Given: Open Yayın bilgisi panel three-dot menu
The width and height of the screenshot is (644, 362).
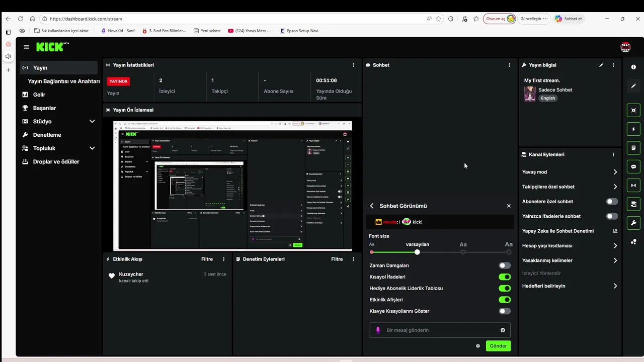Looking at the screenshot, I should [613, 65].
